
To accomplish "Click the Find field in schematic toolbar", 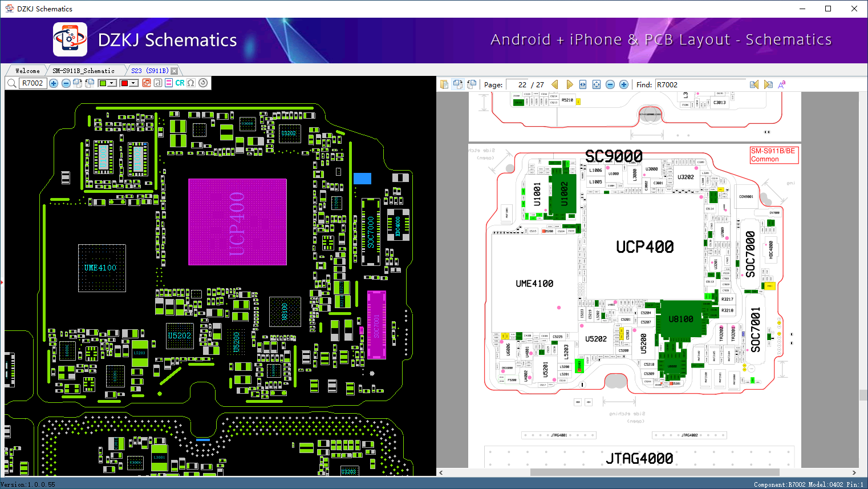I will pyautogui.click(x=700, y=84).
